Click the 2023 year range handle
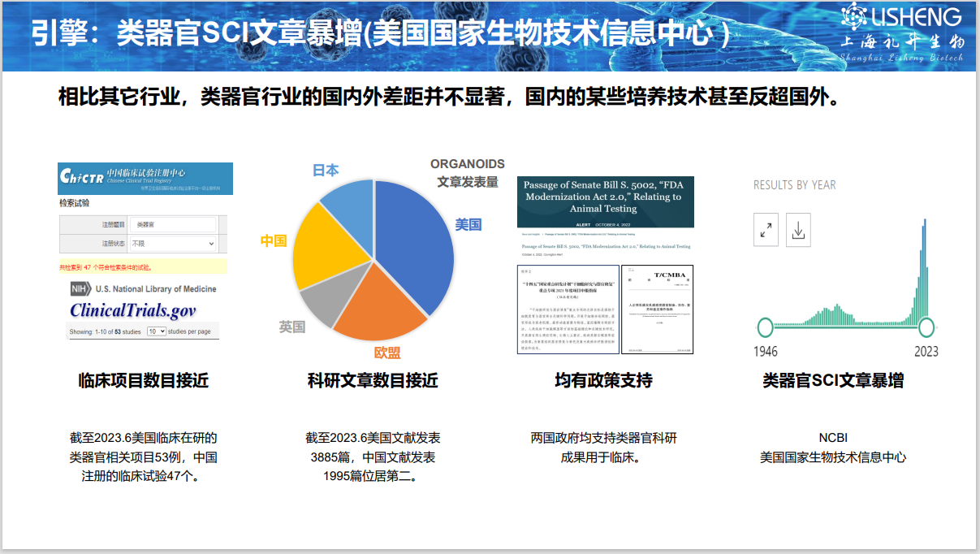 coord(926,328)
